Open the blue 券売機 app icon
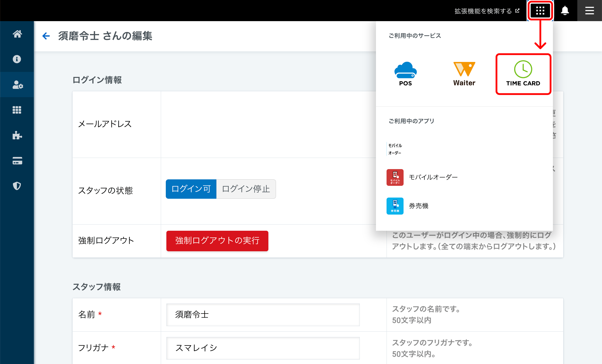The image size is (602, 364). coord(395,206)
